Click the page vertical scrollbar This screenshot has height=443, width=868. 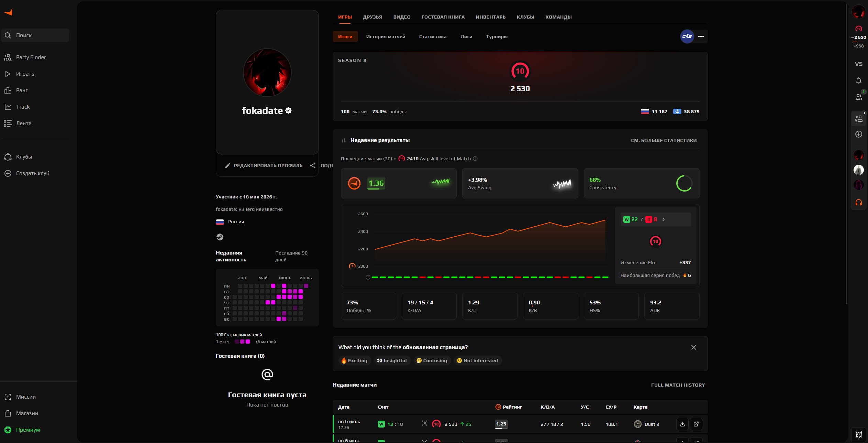pyautogui.click(x=847, y=154)
